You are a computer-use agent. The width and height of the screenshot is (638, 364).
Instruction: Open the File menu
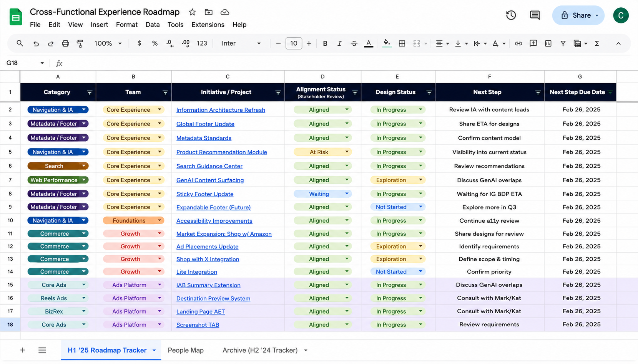click(x=35, y=25)
